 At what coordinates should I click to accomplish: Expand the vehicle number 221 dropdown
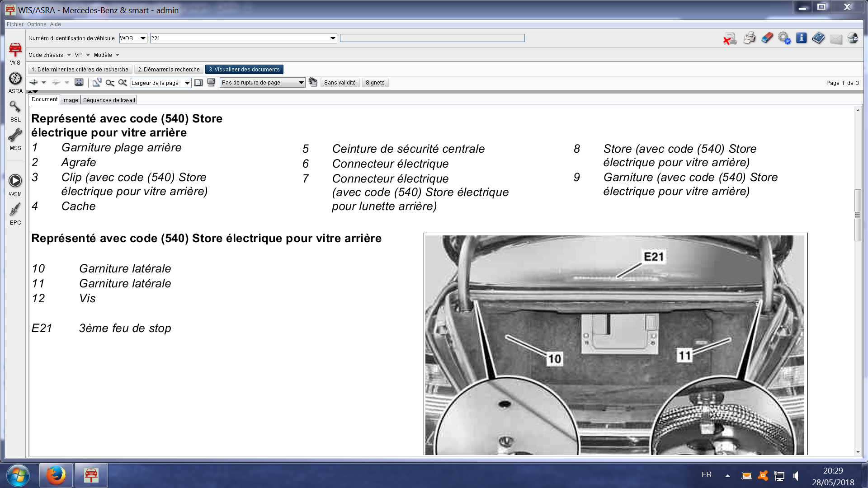pos(332,38)
